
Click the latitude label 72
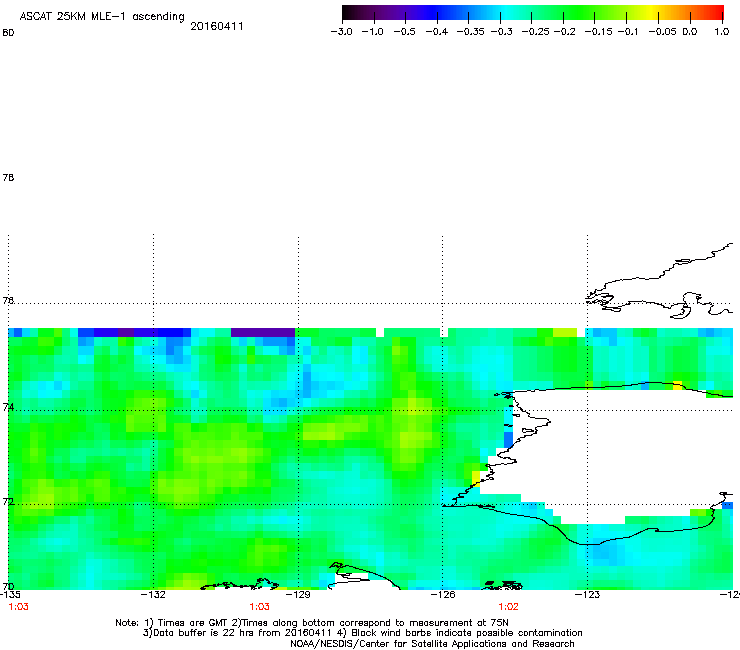pyautogui.click(x=8, y=502)
